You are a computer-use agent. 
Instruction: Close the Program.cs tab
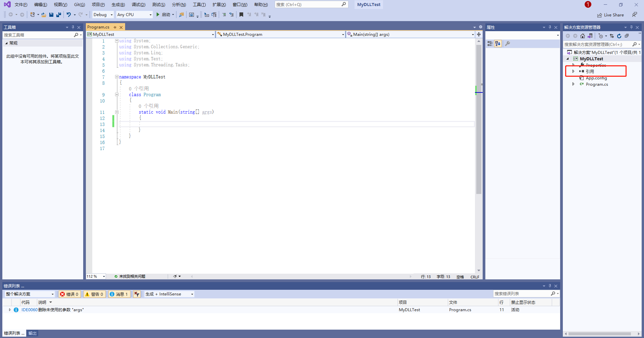(x=121, y=27)
